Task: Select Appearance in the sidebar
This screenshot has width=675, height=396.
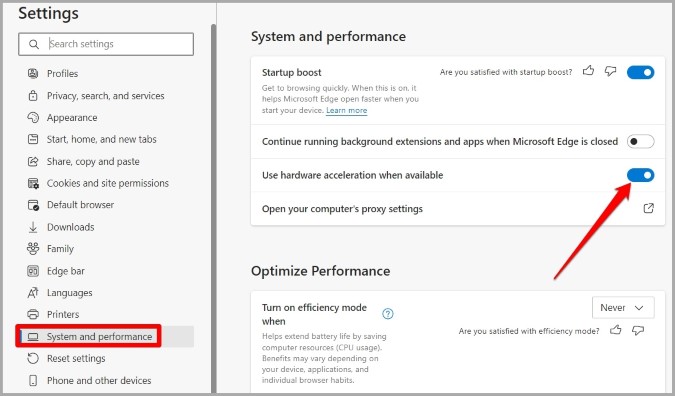Action: pos(72,118)
